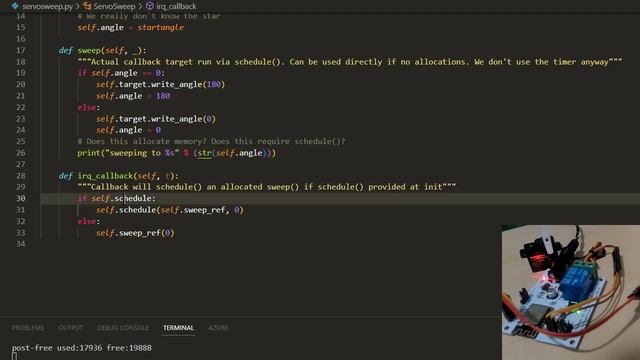Click the 'self.angle = startangle' line
Screen dimensions: 640x360
(131, 27)
